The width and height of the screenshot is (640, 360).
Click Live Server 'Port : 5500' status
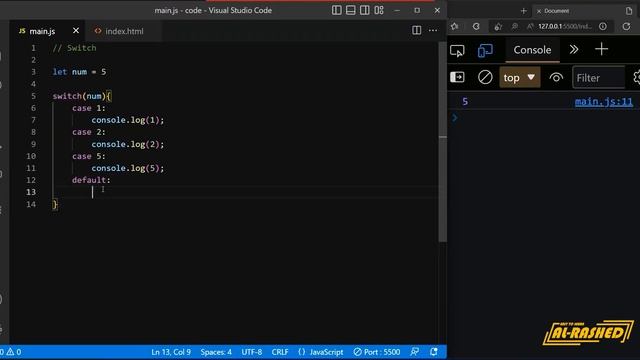(x=377, y=352)
